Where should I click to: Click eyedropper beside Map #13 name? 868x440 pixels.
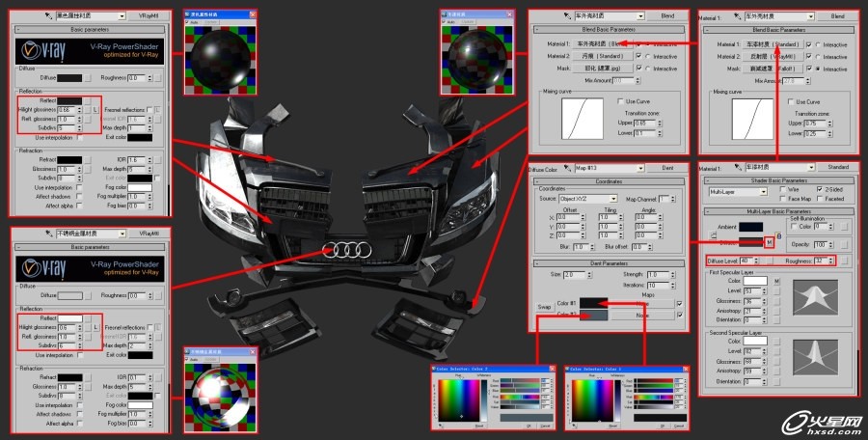567,168
